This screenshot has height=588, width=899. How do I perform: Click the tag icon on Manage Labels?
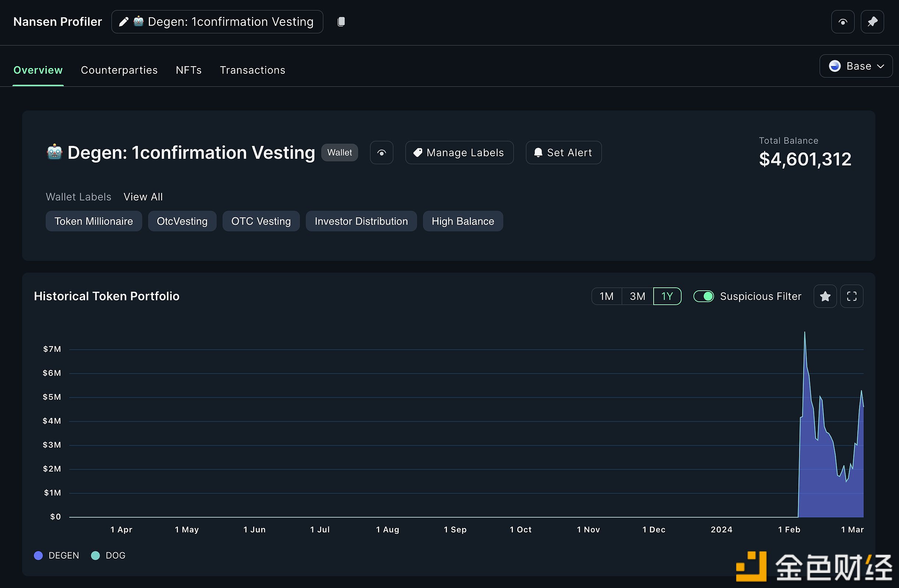417,153
